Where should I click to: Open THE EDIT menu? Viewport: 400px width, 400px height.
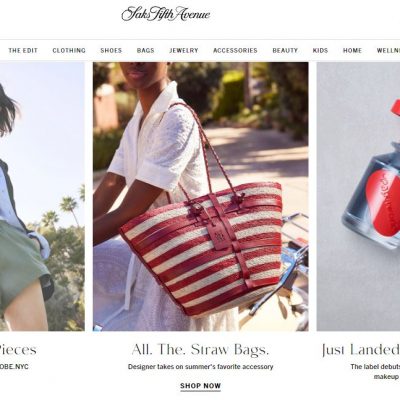[x=23, y=51]
